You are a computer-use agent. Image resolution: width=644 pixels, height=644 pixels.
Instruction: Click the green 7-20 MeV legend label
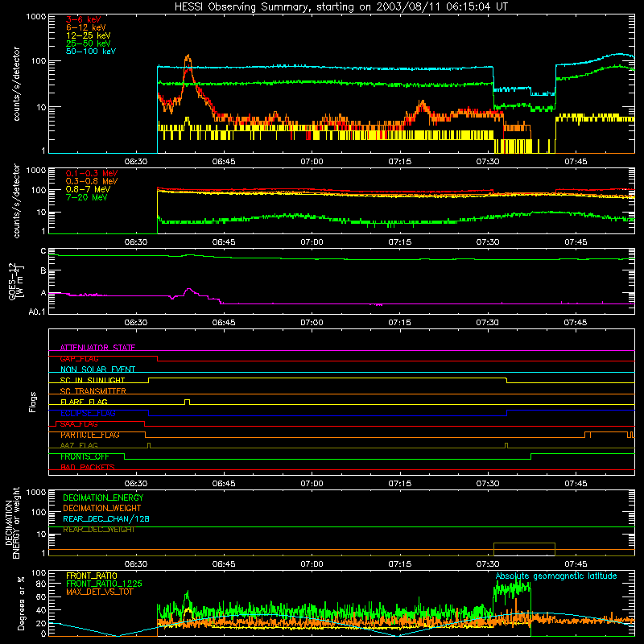coord(86,197)
